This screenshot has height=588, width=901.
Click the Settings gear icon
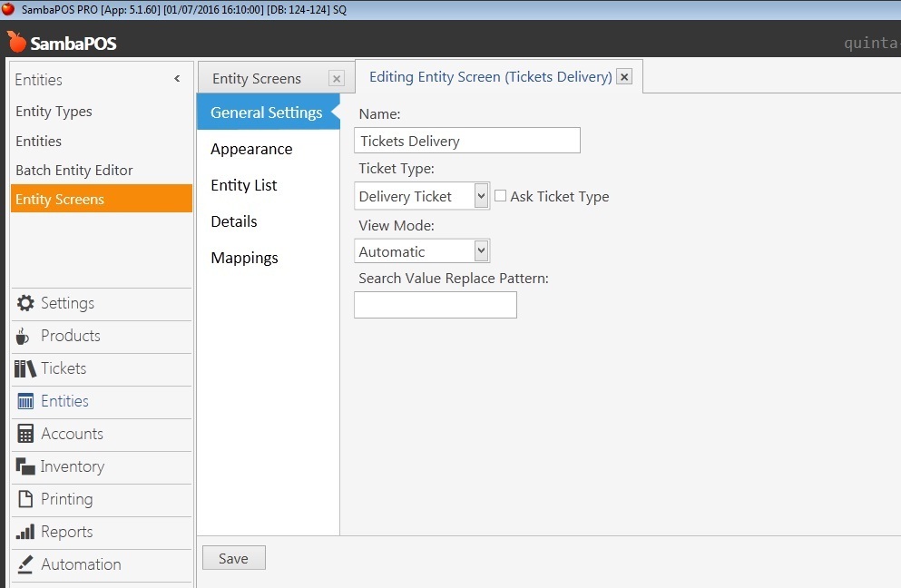pos(25,303)
